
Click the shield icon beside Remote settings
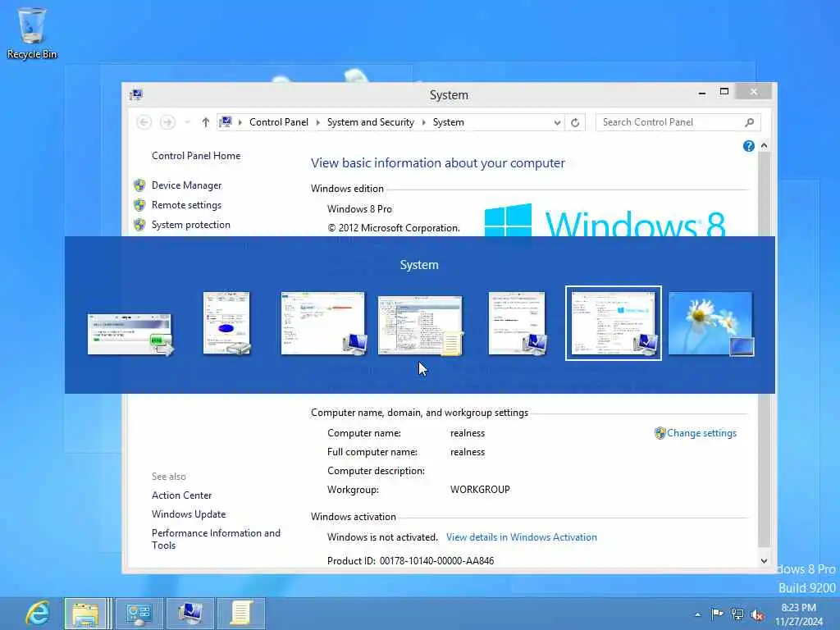[x=139, y=205]
